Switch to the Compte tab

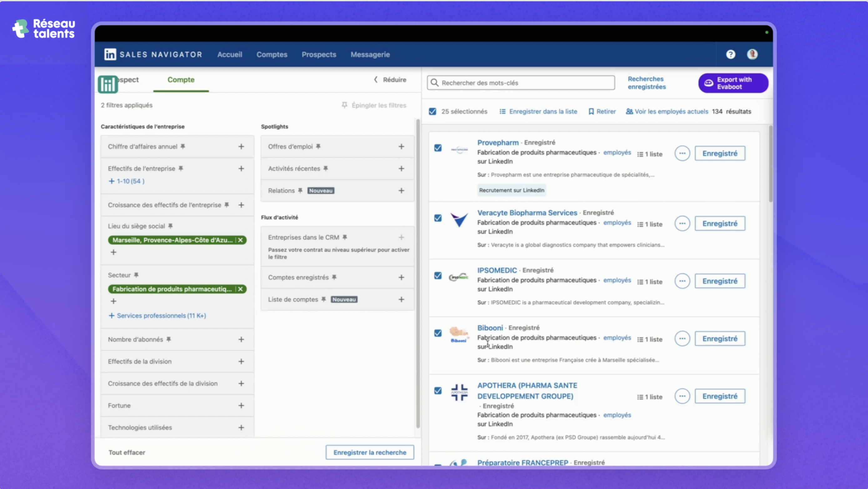point(181,80)
